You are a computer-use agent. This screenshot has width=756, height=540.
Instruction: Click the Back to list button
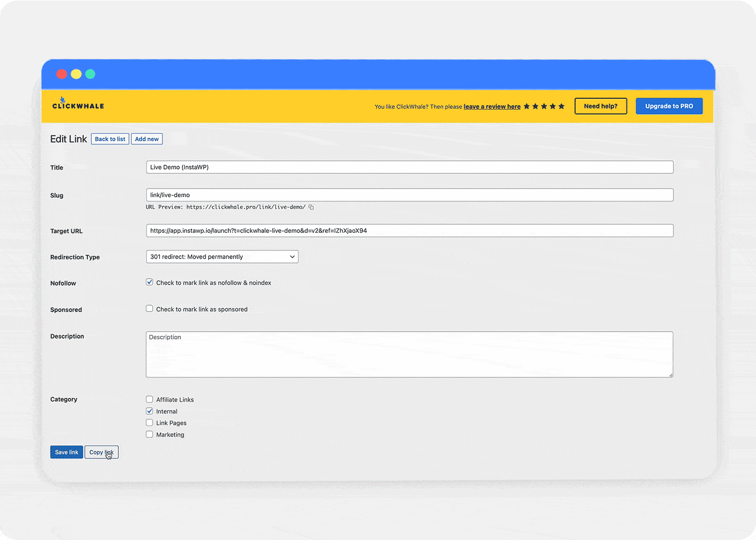tap(110, 139)
